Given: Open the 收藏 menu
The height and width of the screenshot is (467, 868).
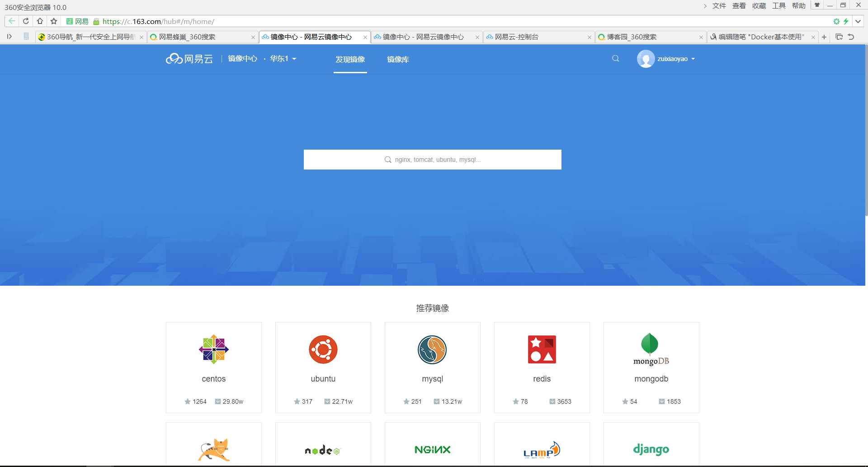Looking at the screenshot, I should [x=759, y=6].
